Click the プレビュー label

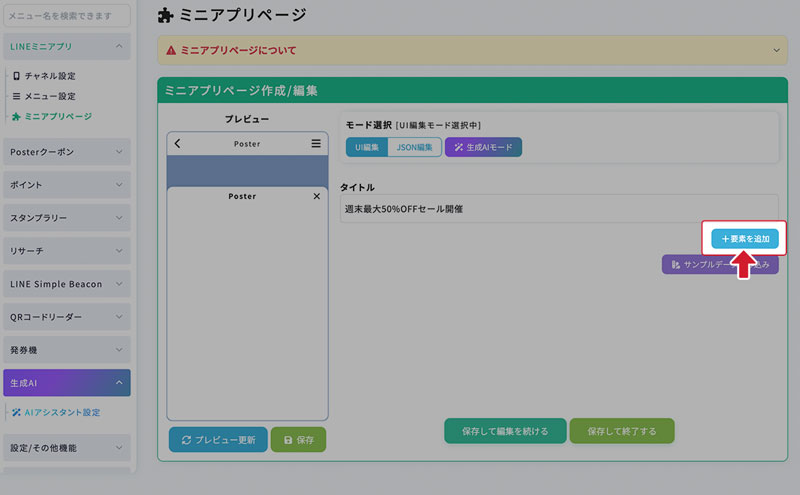[x=247, y=119]
